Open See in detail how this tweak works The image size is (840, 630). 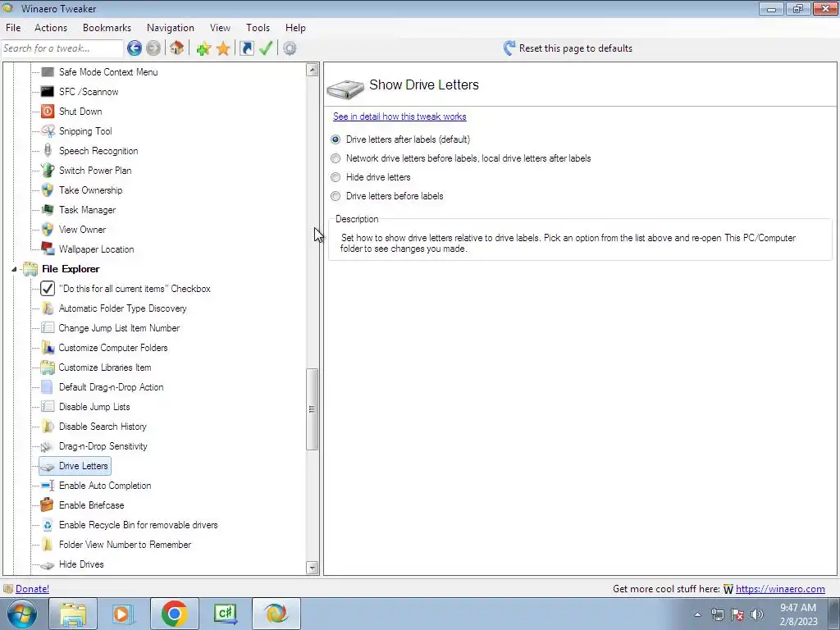pos(399,116)
